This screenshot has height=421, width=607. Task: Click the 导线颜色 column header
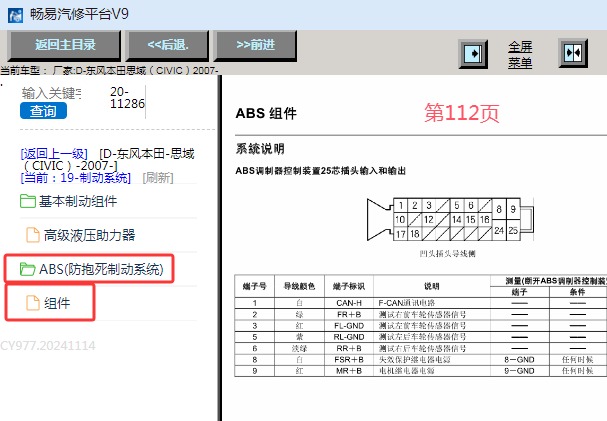[x=299, y=286]
